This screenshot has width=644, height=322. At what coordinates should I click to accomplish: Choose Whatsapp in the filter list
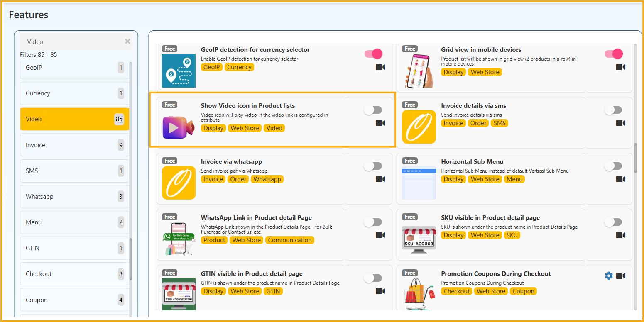coord(74,197)
